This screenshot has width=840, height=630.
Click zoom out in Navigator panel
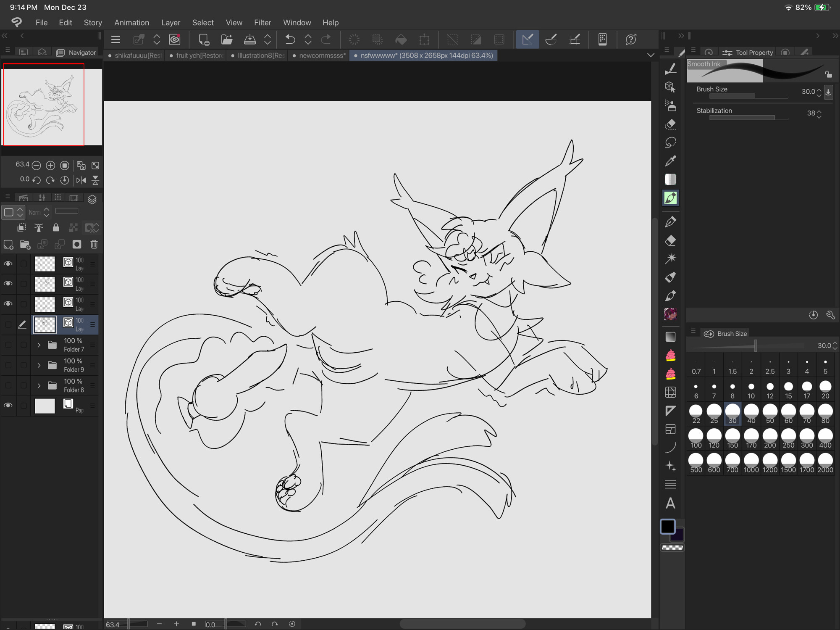pyautogui.click(x=37, y=166)
